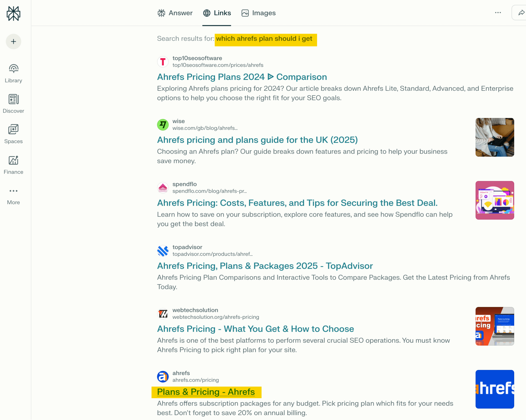Switch to the Answer tab
The width and height of the screenshot is (526, 420).
tap(175, 13)
